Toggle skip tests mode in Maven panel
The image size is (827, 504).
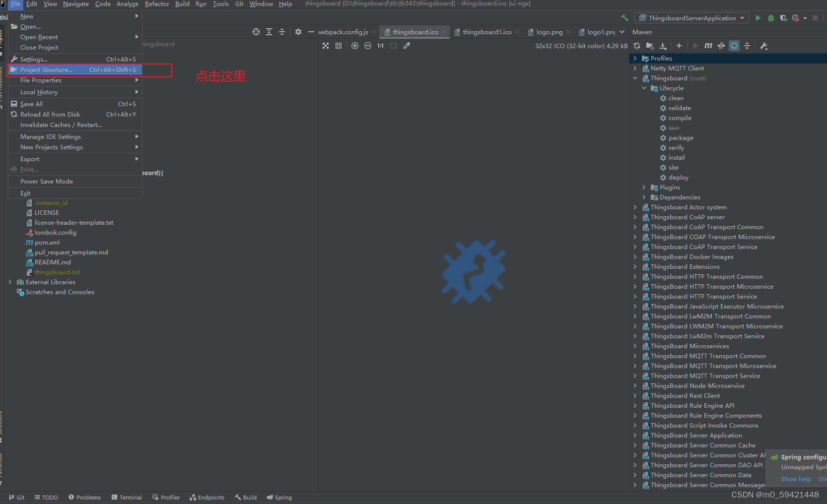coord(721,46)
